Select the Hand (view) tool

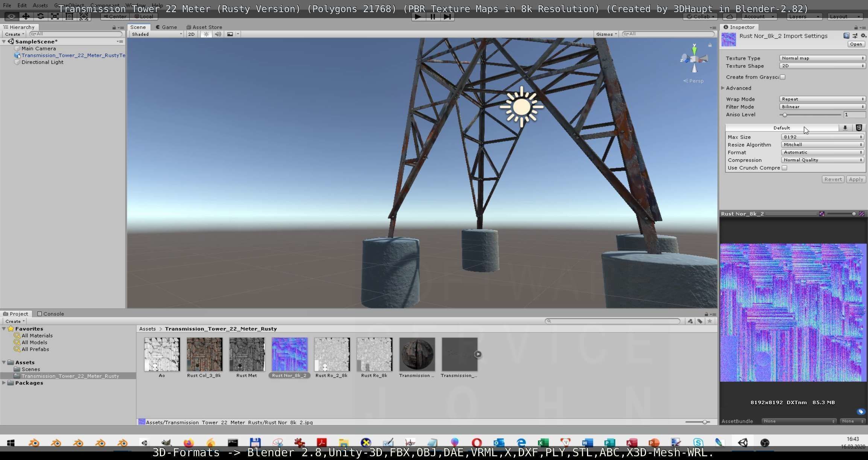pos(11,17)
